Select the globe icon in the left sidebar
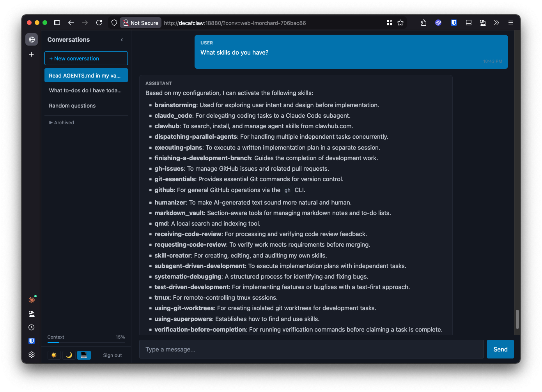Image resolution: width=542 pixels, height=392 pixels. [x=32, y=39]
